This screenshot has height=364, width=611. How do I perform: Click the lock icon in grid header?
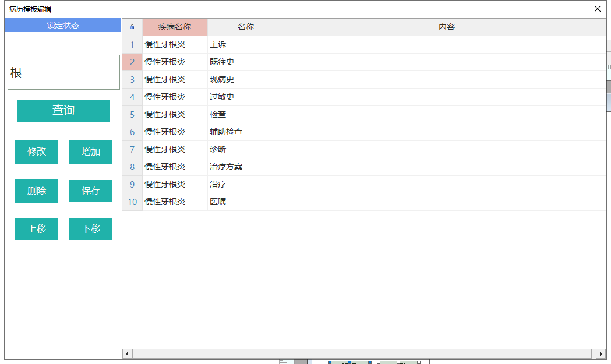click(132, 27)
